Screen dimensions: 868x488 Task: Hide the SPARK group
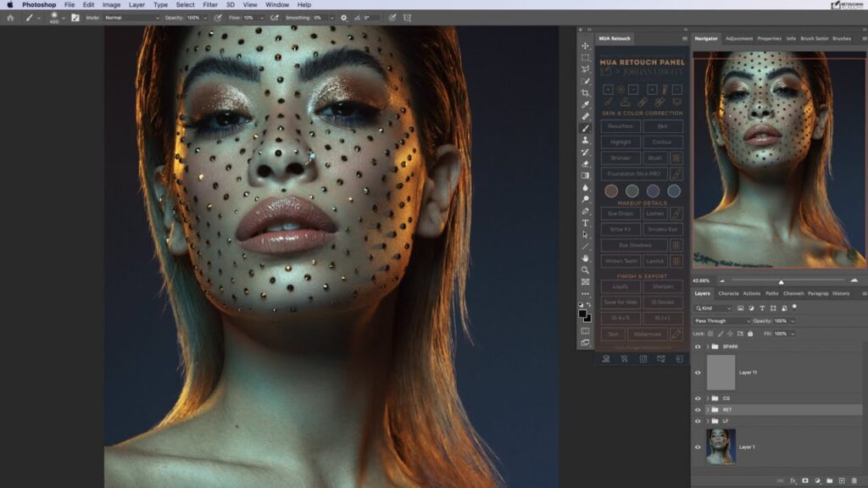coord(698,347)
